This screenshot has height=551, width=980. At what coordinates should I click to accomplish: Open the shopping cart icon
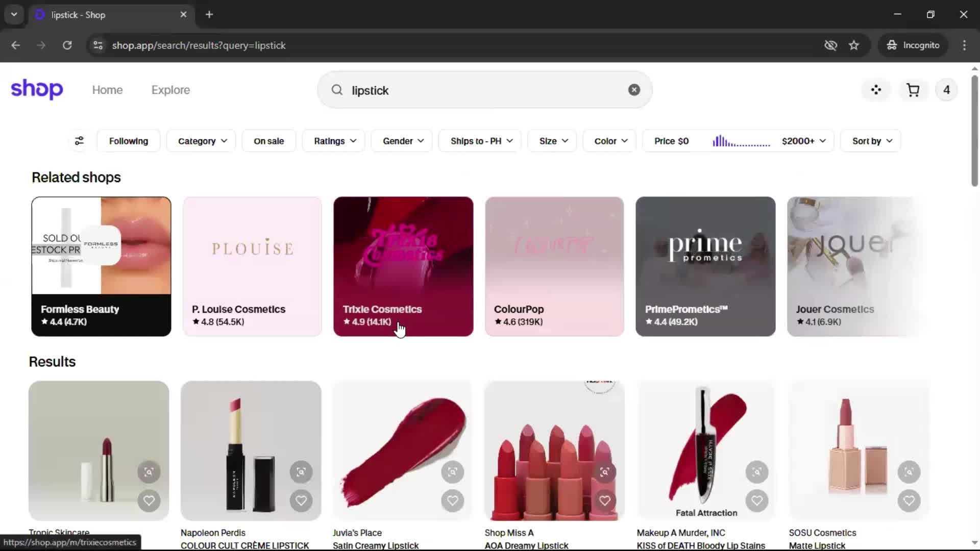click(x=913, y=90)
